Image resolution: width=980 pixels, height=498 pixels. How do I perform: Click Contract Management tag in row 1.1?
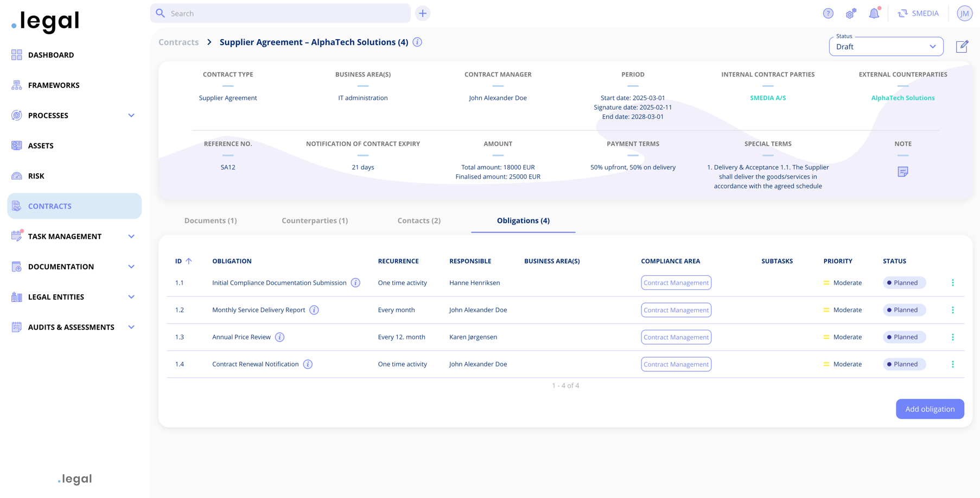pyautogui.click(x=676, y=283)
